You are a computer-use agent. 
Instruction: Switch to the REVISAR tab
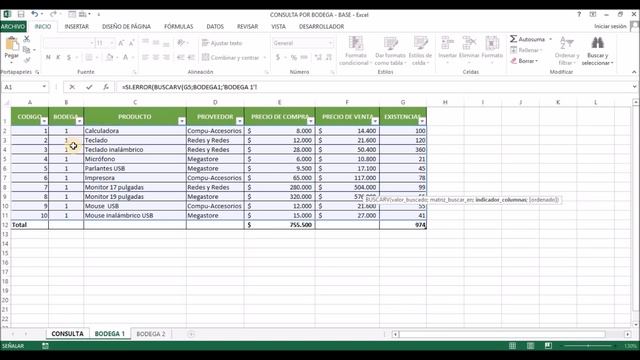click(x=247, y=27)
